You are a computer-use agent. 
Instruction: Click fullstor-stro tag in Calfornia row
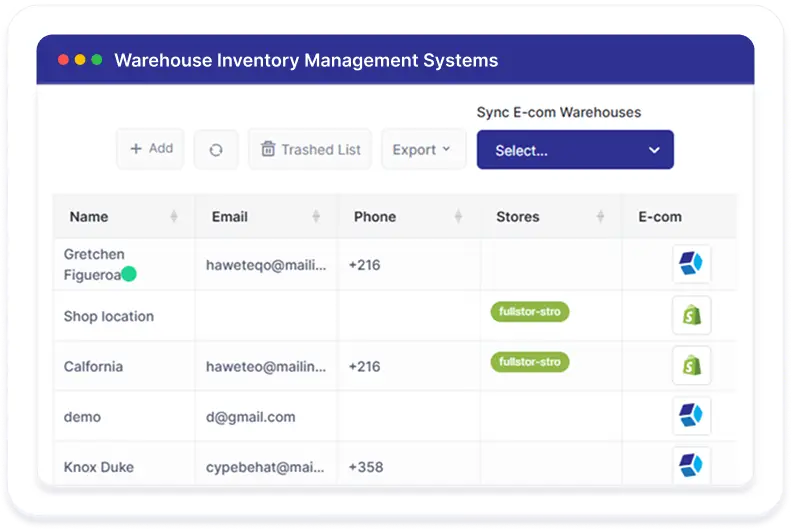(x=530, y=362)
